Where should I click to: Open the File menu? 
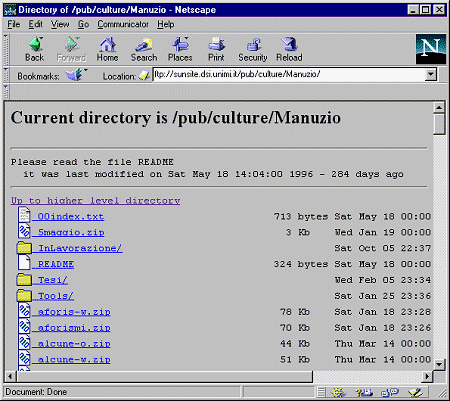(14, 24)
